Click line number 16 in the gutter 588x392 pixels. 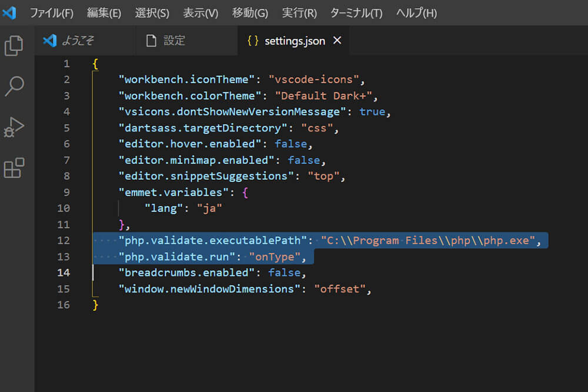pos(64,304)
